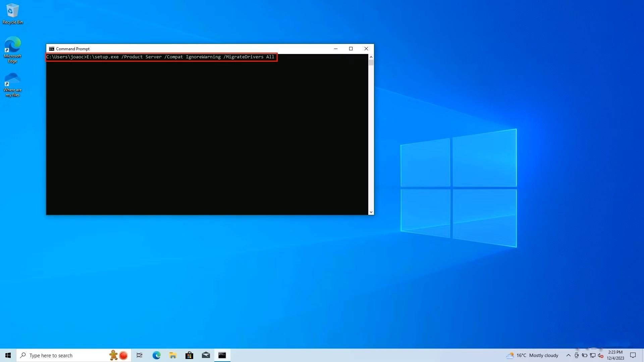Select the running Command Prompt taskbar icon
This screenshot has height=362, width=644.
tap(222, 355)
